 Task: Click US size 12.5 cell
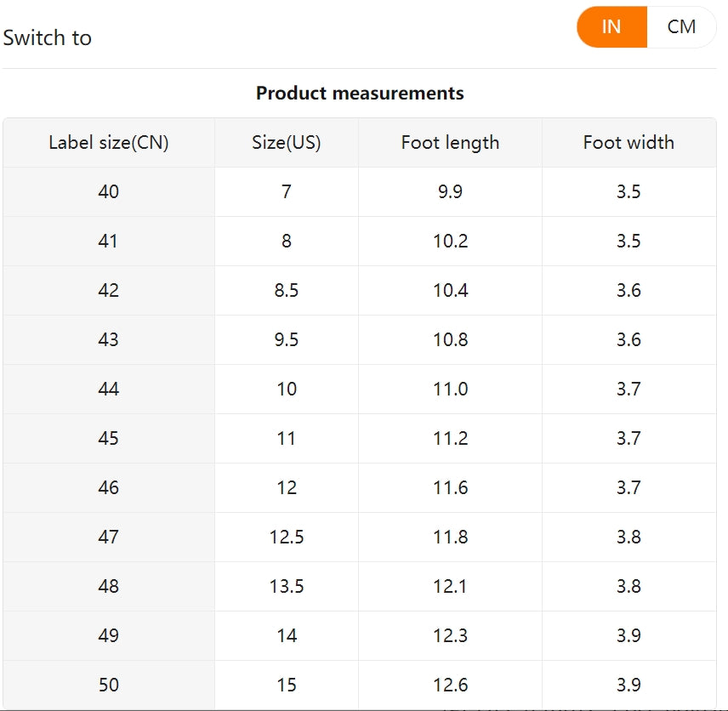coord(287,537)
